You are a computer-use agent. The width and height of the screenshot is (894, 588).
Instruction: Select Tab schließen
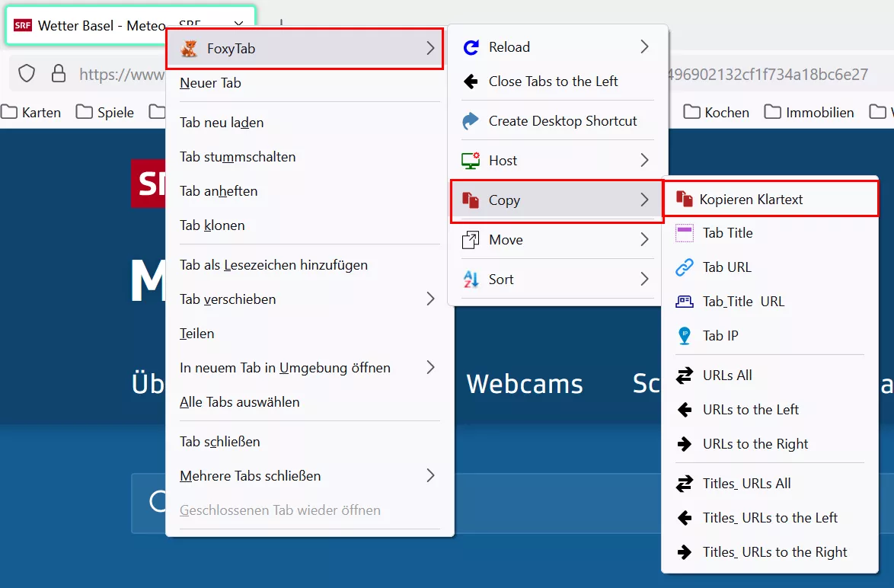coord(310,442)
